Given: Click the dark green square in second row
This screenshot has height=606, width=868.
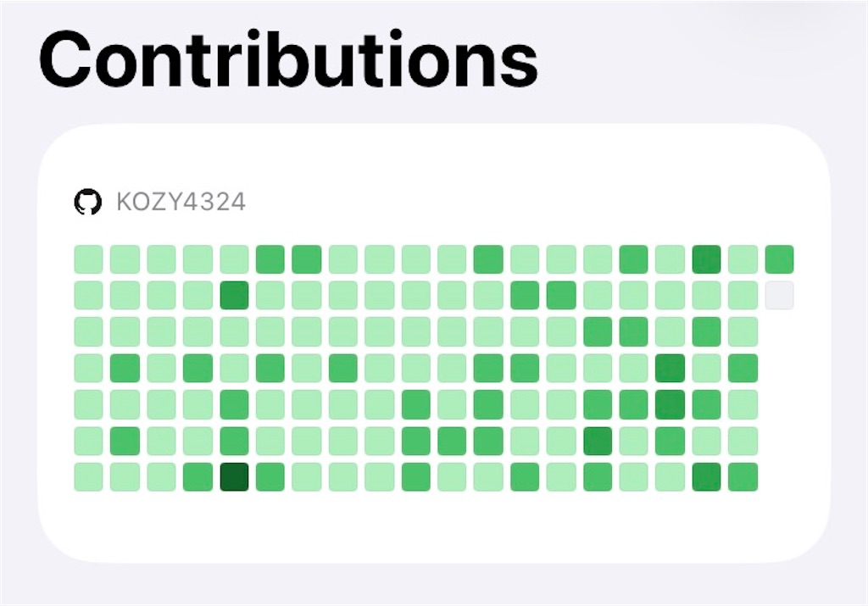Looking at the screenshot, I should (234, 296).
